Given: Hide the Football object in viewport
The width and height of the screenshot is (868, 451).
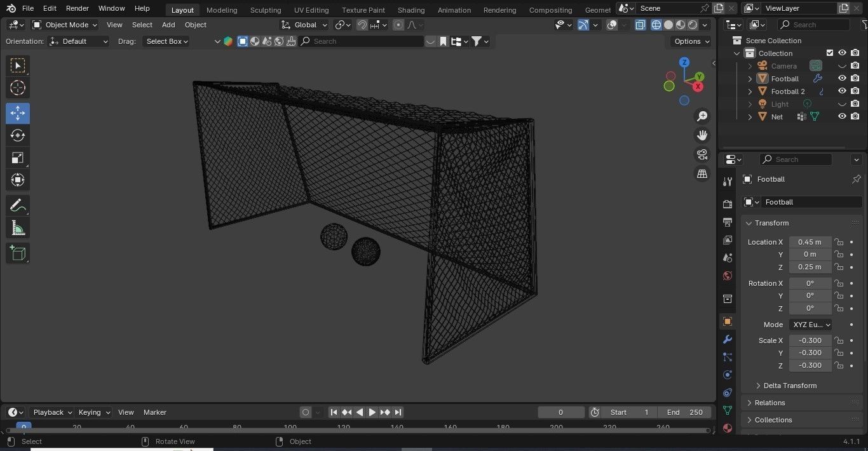Looking at the screenshot, I should [842, 78].
